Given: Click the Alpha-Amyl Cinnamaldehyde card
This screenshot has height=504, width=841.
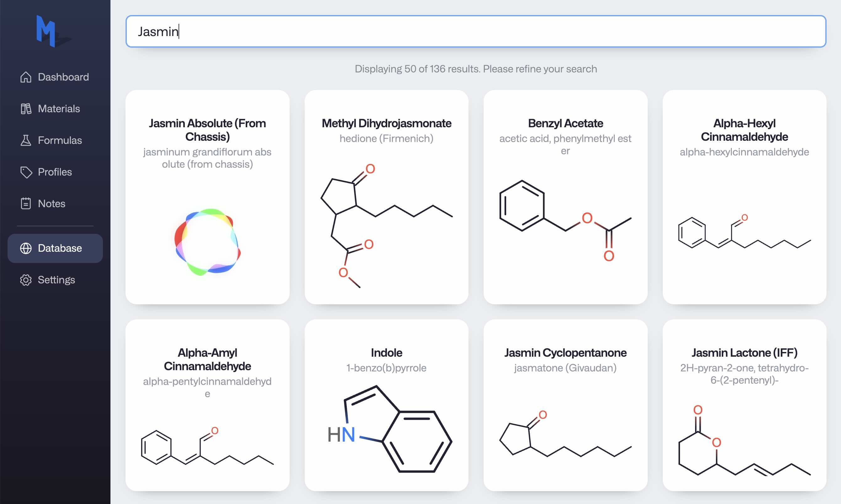Looking at the screenshot, I should coord(208,407).
